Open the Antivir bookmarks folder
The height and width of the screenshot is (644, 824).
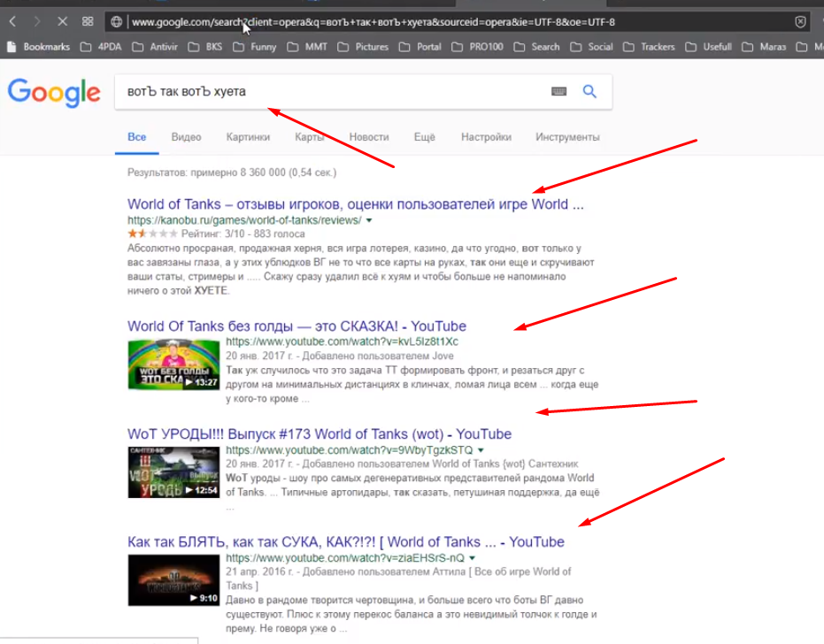(155, 47)
